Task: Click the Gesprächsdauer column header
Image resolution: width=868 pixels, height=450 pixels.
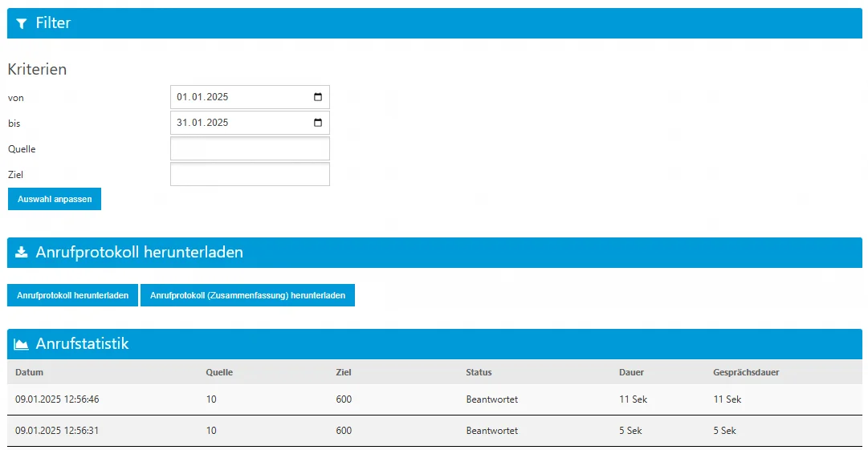Action: [746, 372]
